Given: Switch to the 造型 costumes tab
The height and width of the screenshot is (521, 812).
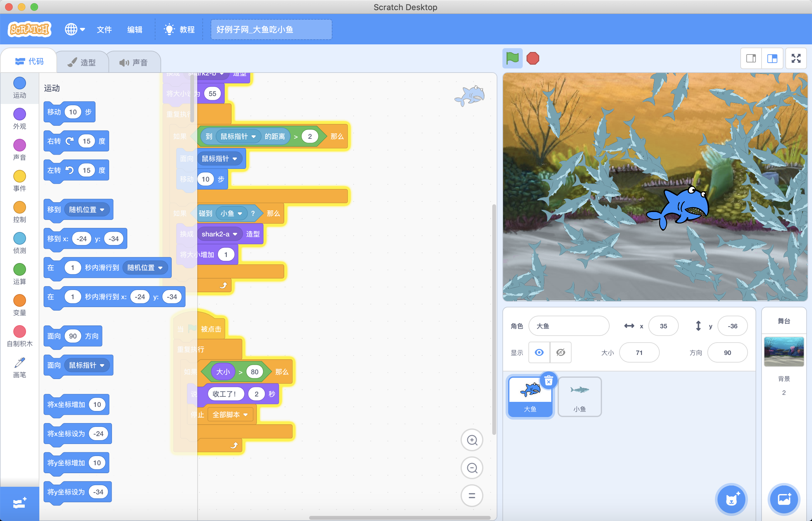Looking at the screenshot, I should pyautogui.click(x=82, y=62).
